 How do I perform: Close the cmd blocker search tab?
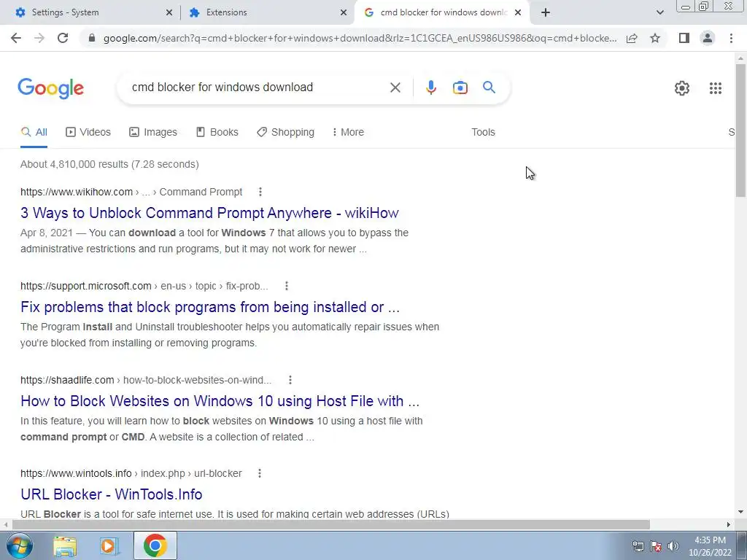pyautogui.click(x=518, y=13)
